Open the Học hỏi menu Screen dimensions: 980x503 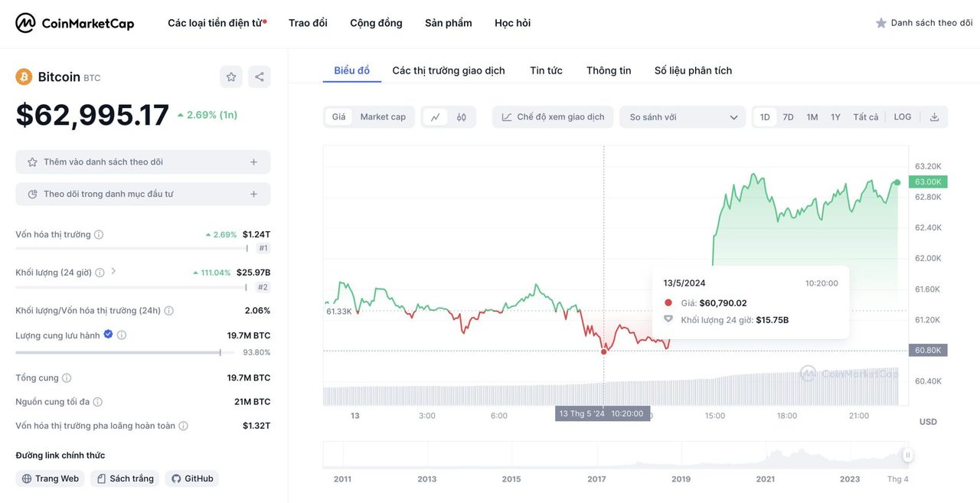click(512, 23)
